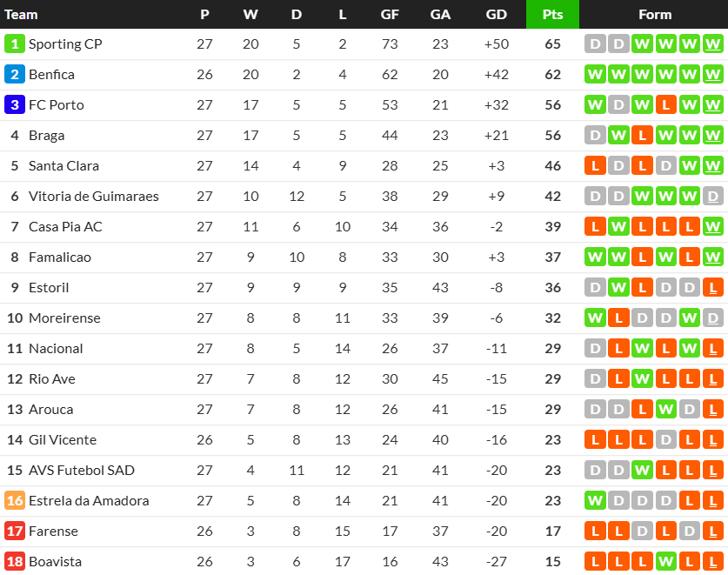The width and height of the screenshot is (728, 575).
Task: Click the Team column header
Action: tap(21, 15)
